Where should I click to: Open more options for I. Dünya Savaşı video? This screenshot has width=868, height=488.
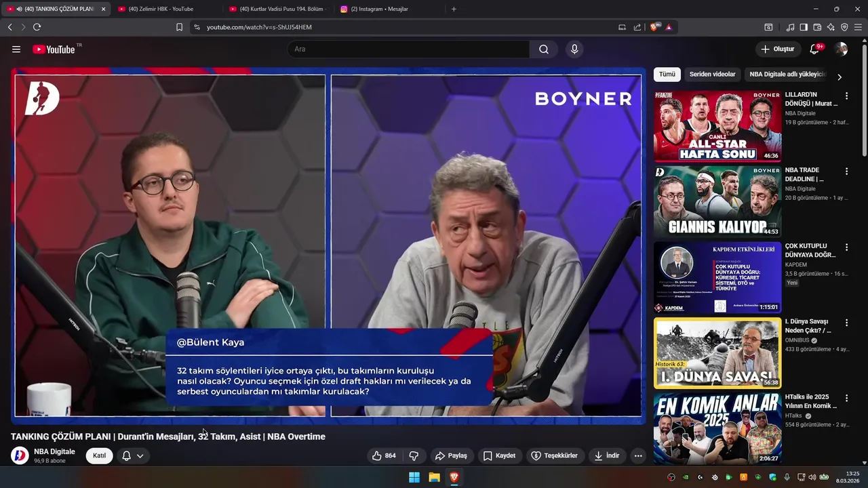click(846, 323)
